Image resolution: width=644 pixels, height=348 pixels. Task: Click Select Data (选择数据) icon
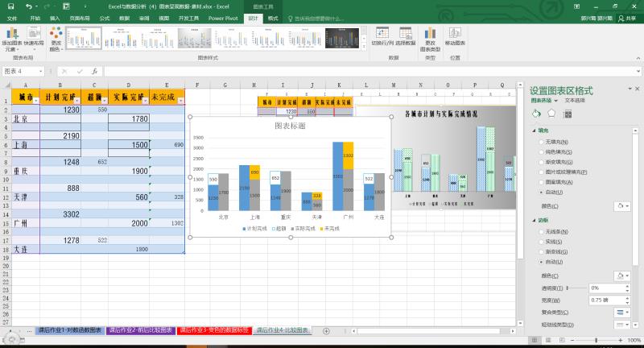tap(406, 36)
